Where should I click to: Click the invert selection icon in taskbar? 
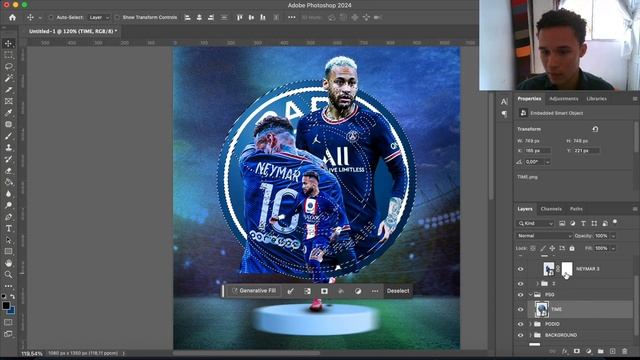coord(307,291)
